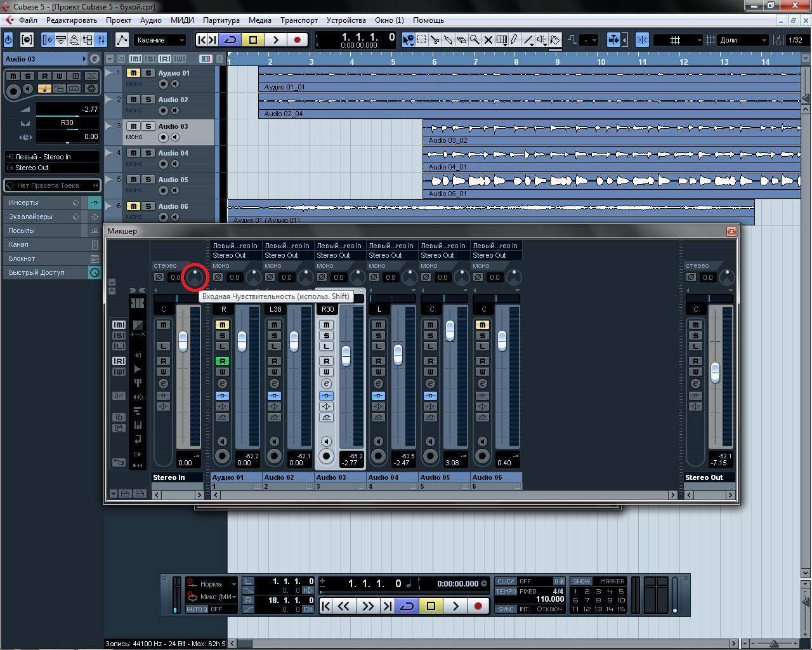Click the Audio 05 mixer volume fader handle
812x650 pixels.
click(450, 329)
